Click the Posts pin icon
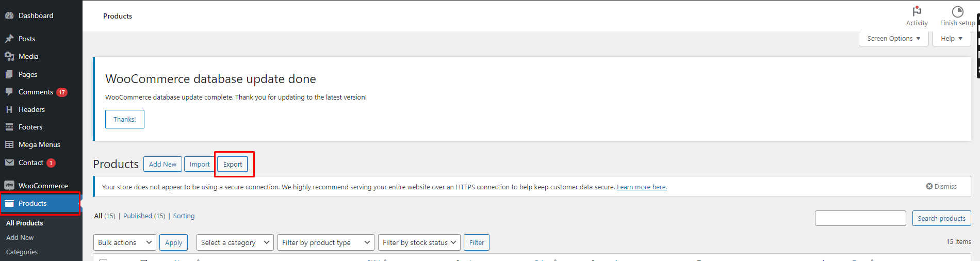 pyautogui.click(x=9, y=39)
